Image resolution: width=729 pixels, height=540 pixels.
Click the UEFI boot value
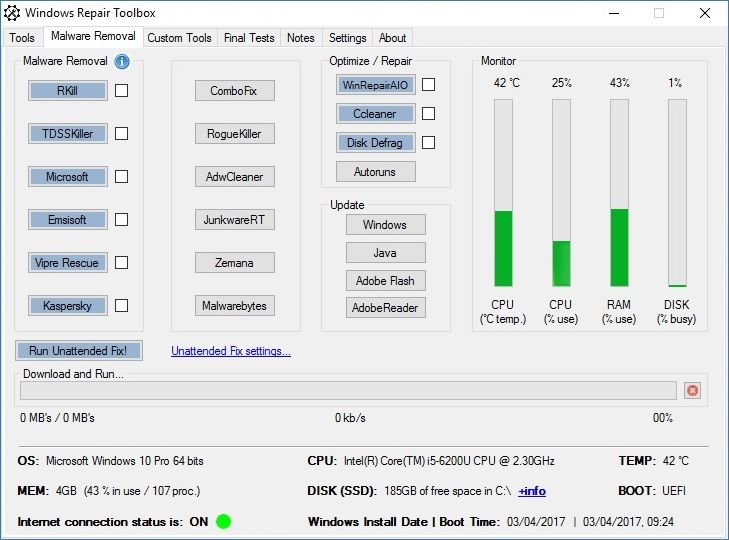(x=674, y=491)
